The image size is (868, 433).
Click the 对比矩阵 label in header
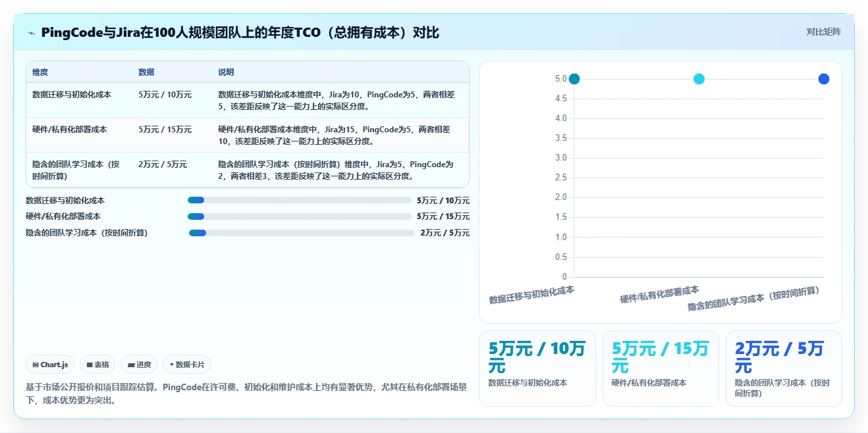[x=823, y=32]
